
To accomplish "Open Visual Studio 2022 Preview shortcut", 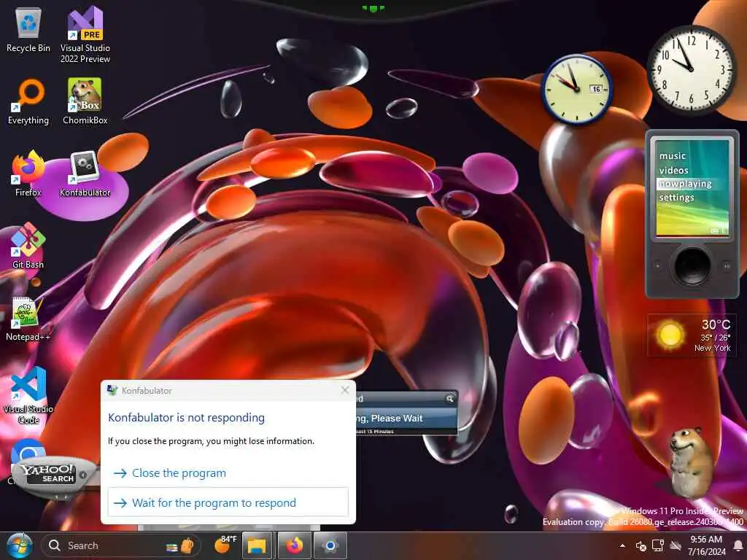I will point(85,34).
